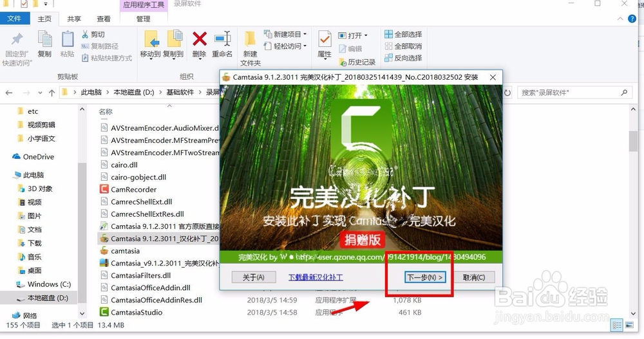Click the Cut (剪切) scissors icon
The width and height of the screenshot is (644, 339).
(85, 35)
